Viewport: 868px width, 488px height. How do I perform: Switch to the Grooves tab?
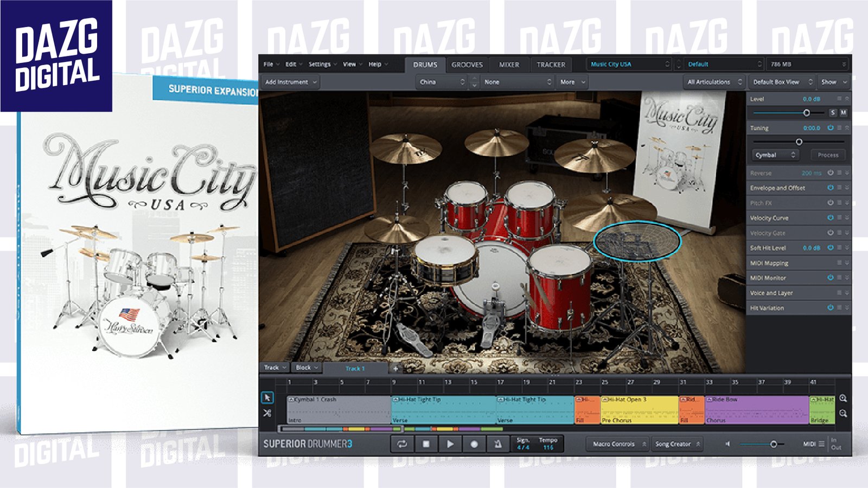[467, 65]
